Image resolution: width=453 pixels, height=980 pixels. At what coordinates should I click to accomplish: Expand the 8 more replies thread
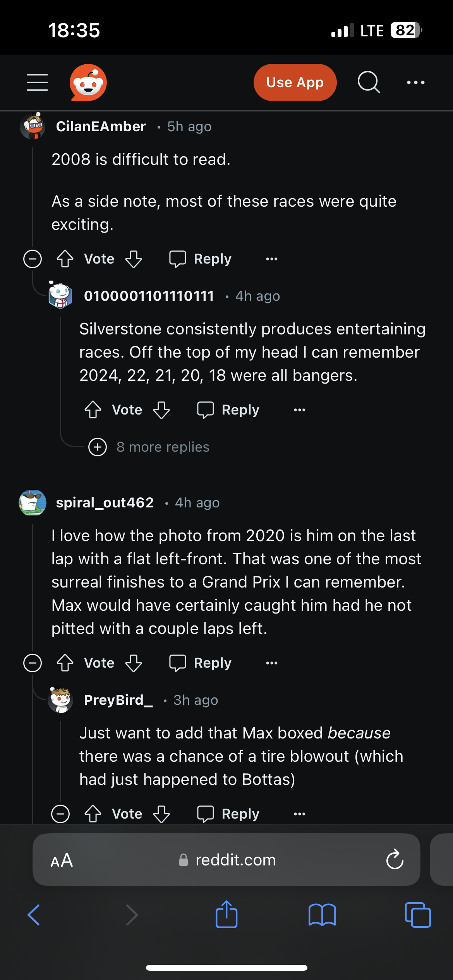98,447
